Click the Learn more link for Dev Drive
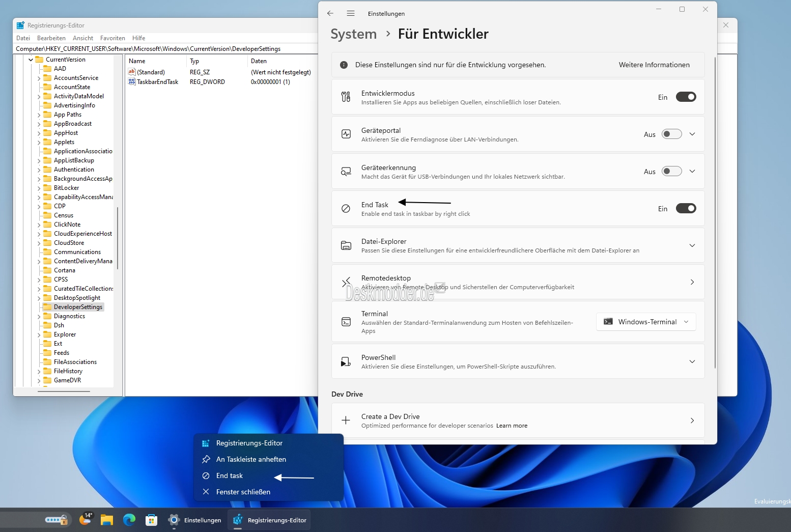 click(512, 426)
